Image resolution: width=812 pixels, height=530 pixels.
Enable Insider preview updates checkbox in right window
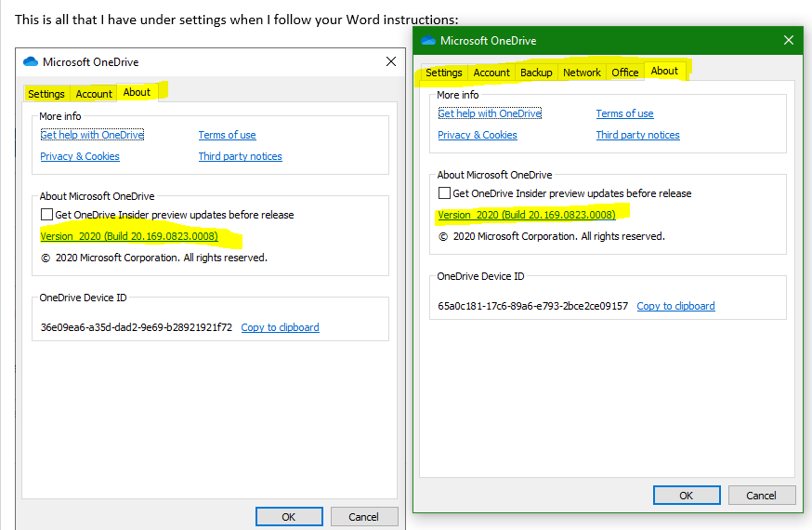click(x=444, y=193)
